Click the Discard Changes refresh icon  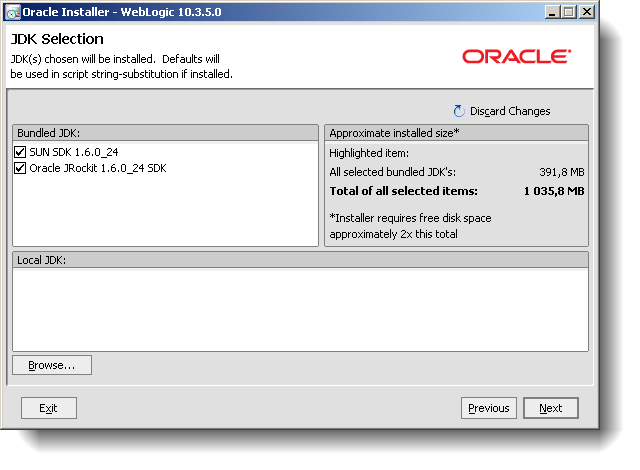[x=459, y=111]
